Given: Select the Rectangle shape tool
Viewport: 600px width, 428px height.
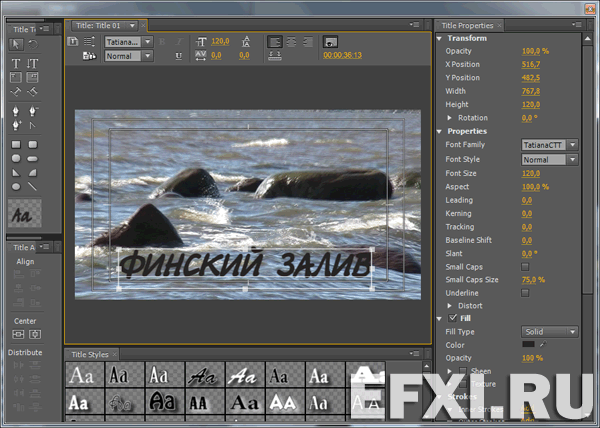Looking at the screenshot, I should pos(16,145).
